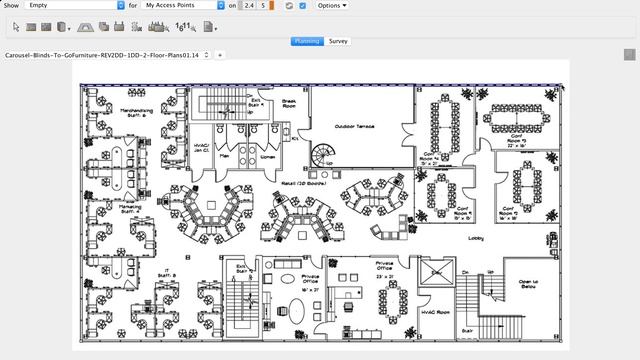Select the dome-shaped coverage area tool
Screen dimensions: 640x360
pyautogui.click(x=85, y=27)
